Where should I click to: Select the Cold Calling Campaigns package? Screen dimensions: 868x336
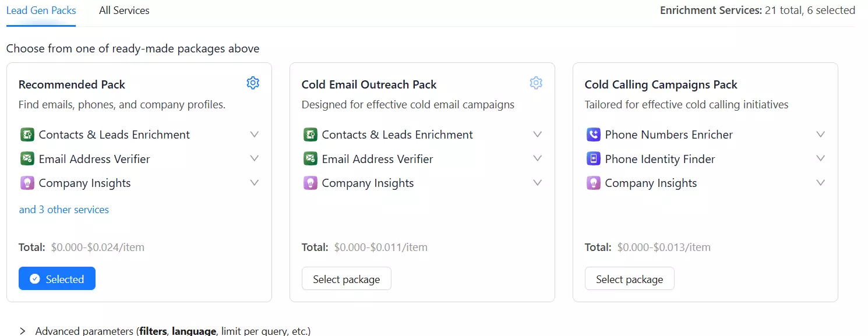(629, 278)
